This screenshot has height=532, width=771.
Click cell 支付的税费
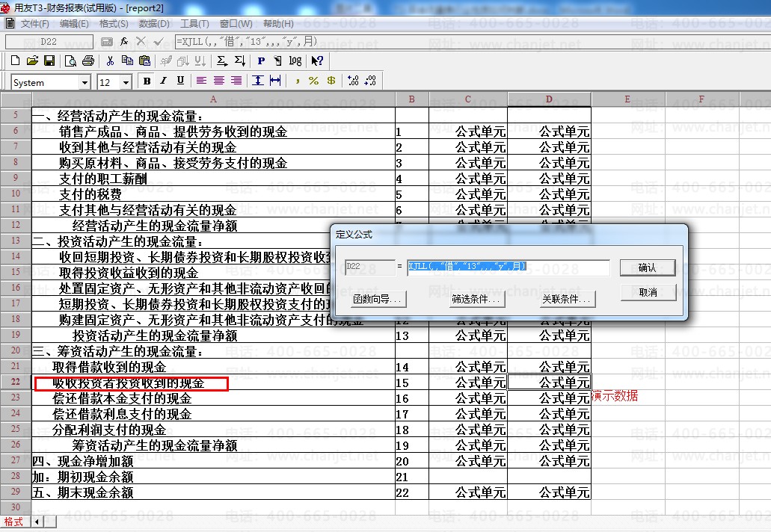213,194
